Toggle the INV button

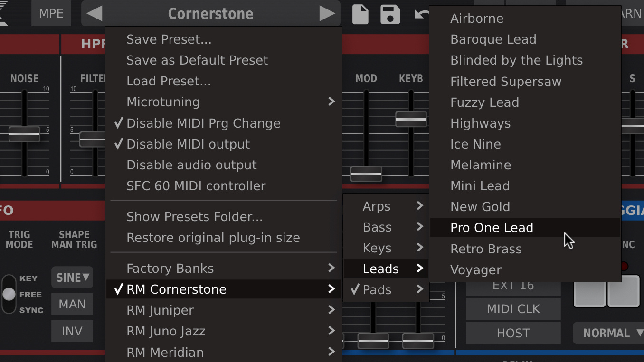pos(72,331)
